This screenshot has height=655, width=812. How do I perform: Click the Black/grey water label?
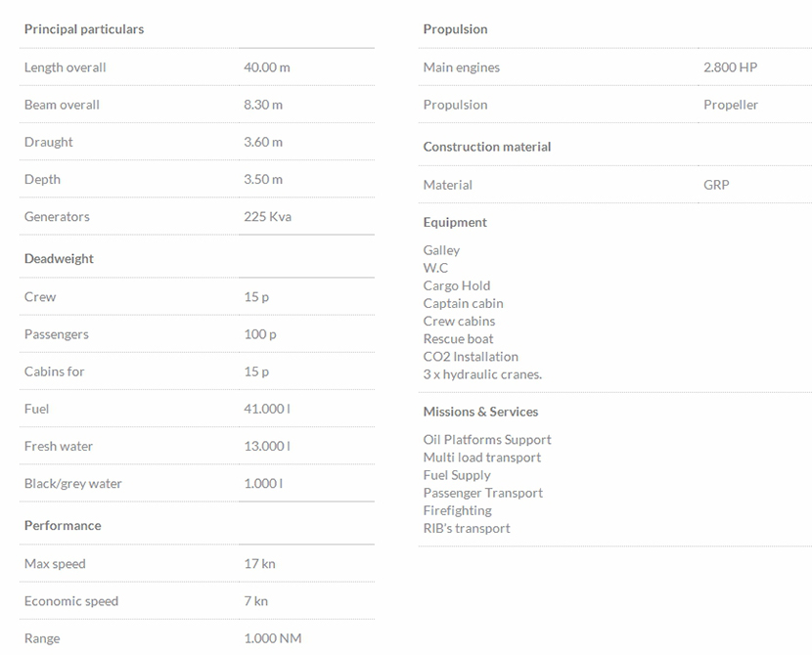click(x=73, y=483)
